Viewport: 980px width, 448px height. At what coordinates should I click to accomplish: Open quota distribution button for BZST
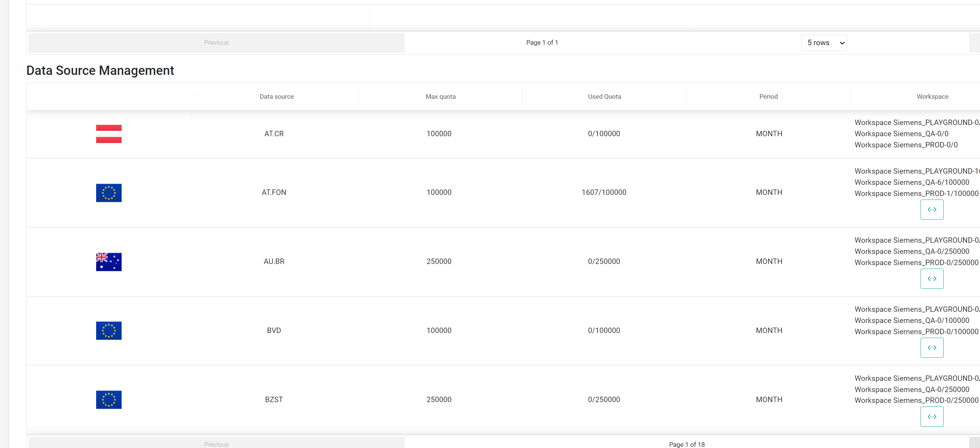pyautogui.click(x=932, y=417)
